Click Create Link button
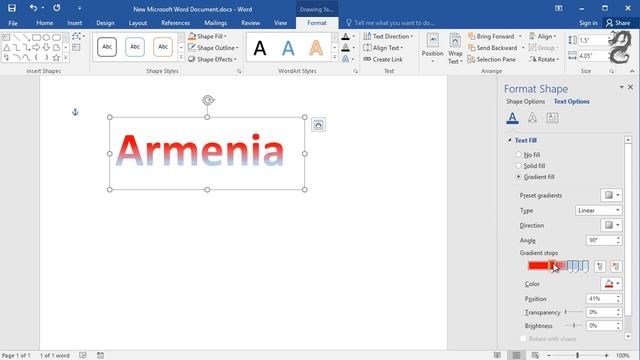Screen dimensions: 640x360 click(383, 59)
